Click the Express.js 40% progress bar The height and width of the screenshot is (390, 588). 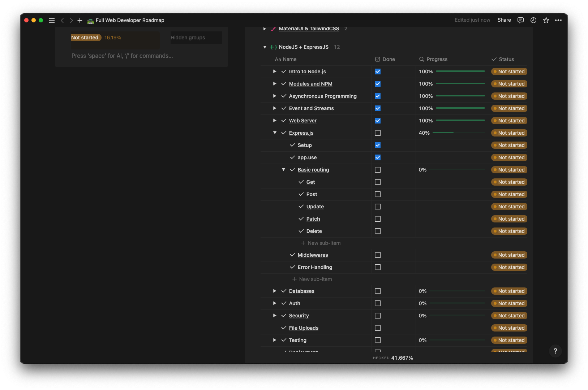point(458,133)
